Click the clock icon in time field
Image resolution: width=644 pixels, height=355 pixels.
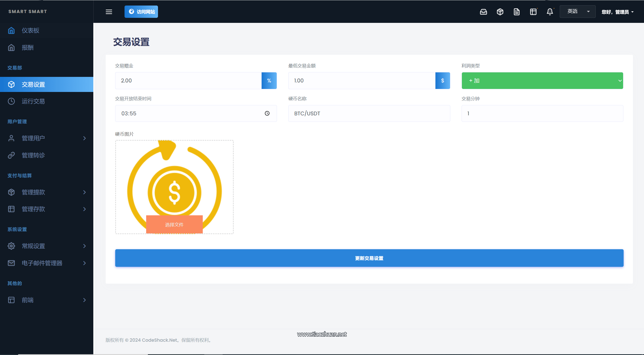point(267,113)
